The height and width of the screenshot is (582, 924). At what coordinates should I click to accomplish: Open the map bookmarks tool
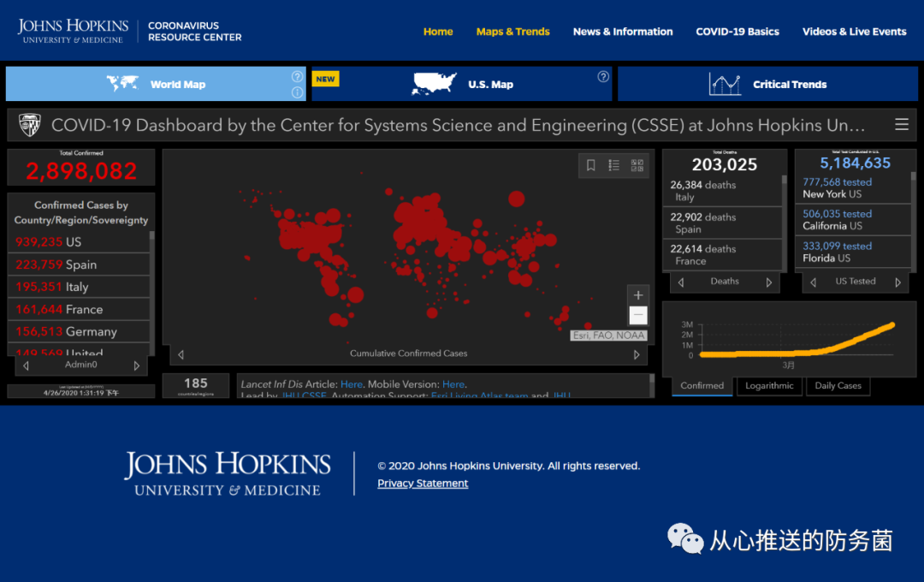point(590,165)
